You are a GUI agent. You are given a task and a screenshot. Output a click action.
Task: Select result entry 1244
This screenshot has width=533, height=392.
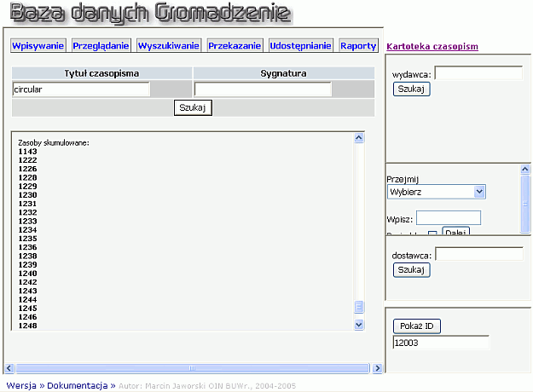(x=28, y=300)
